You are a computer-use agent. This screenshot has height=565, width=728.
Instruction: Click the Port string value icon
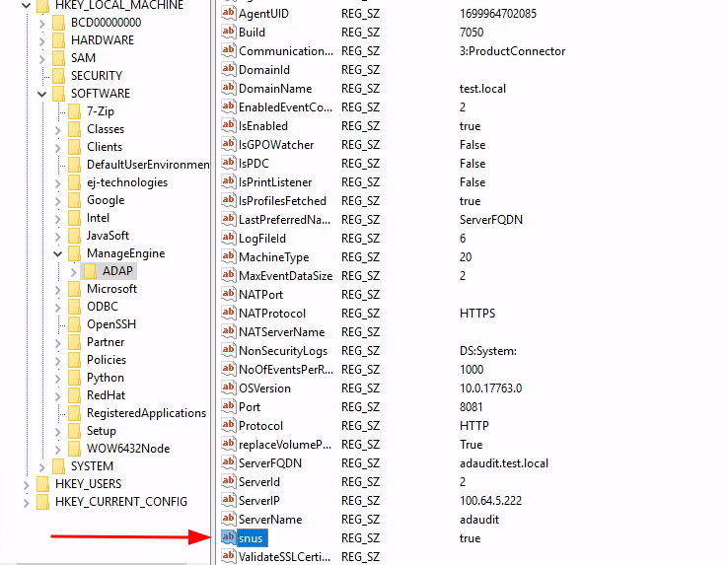pyautogui.click(x=228, y=406)
